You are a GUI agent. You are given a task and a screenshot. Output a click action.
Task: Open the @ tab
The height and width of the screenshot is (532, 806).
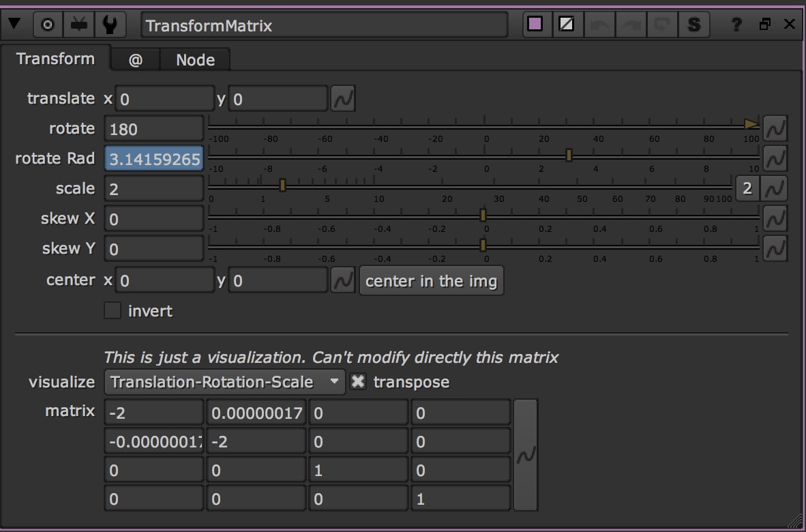point(136,59)
